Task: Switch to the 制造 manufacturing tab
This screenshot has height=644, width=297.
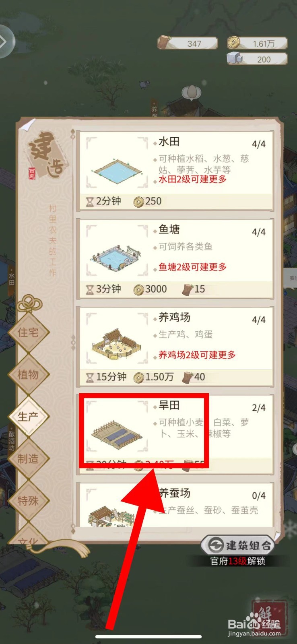Action: coord(28,459)
